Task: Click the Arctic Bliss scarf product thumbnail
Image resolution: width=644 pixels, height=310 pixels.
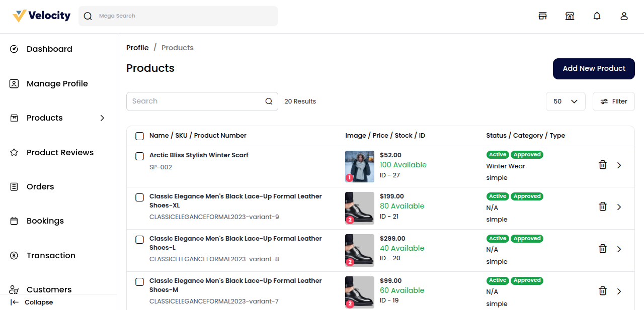Action: 359,166
